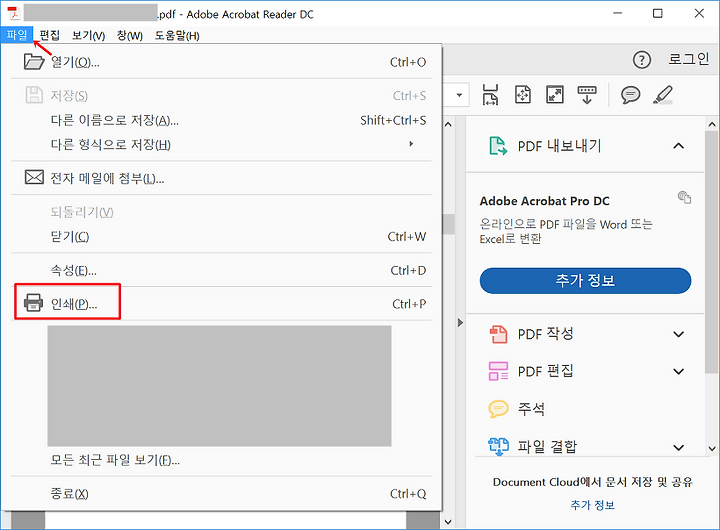Screen dimensions: 720x530
Task: Click the tools pane scroll down arrow
Action: tap(712, 448)
